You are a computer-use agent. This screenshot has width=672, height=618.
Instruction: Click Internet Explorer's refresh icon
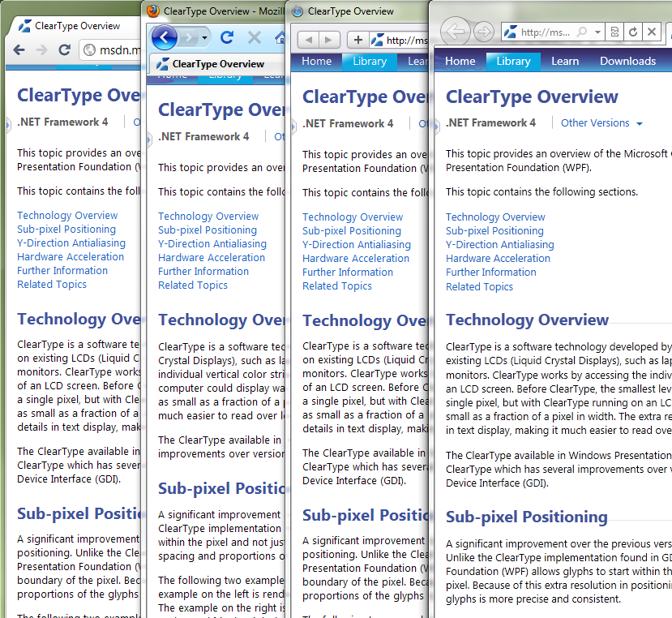pyautogui.click(x=633, y=32)
